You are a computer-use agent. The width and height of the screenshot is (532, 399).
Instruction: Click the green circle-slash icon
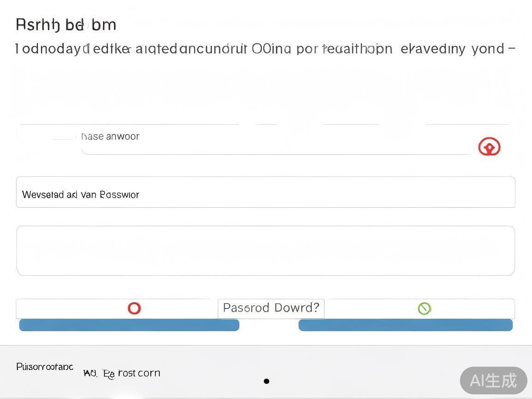coord(424,308)
